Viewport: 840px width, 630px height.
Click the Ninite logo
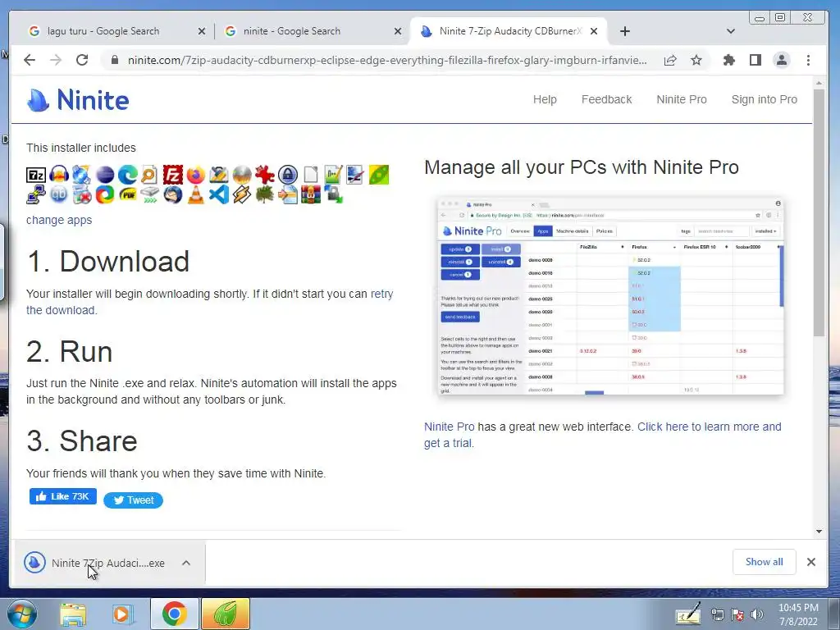[78, 99]
